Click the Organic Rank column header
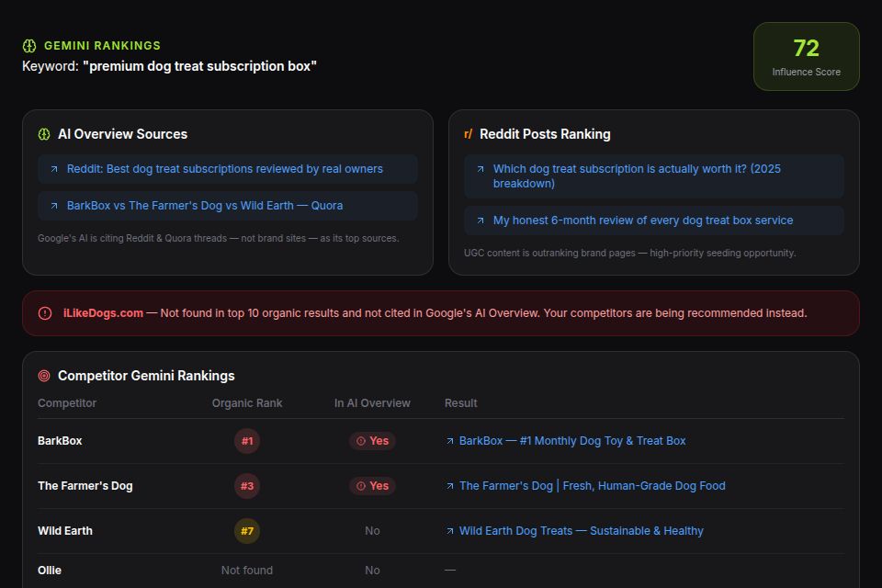Image resolution: width=882 pixels, height=588 pixels. (247, 403)
